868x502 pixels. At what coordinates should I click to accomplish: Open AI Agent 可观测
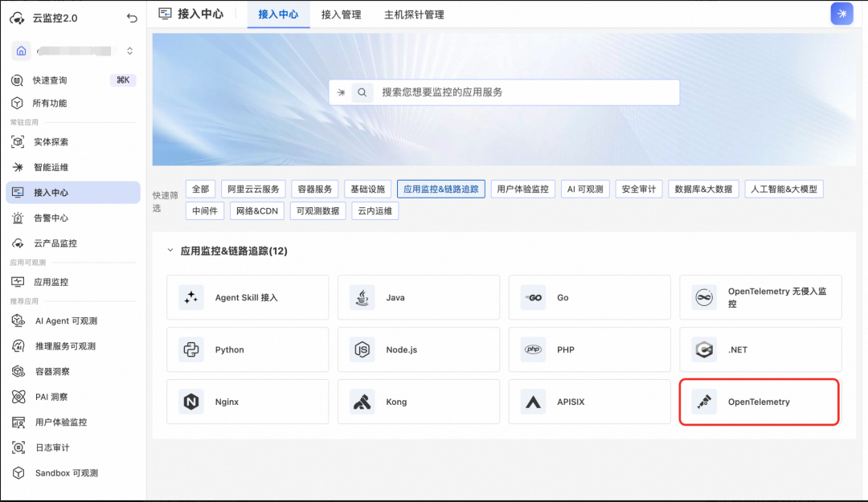[73, 321]
